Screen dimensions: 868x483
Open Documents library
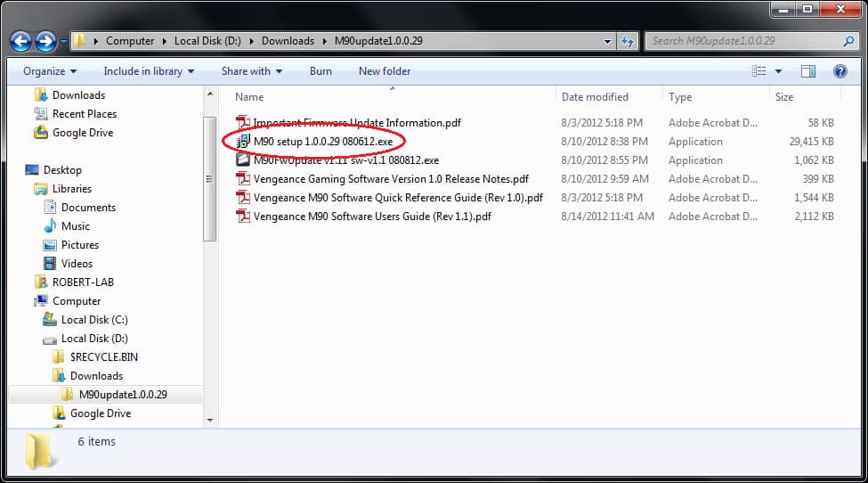click(x=88, y=208)
